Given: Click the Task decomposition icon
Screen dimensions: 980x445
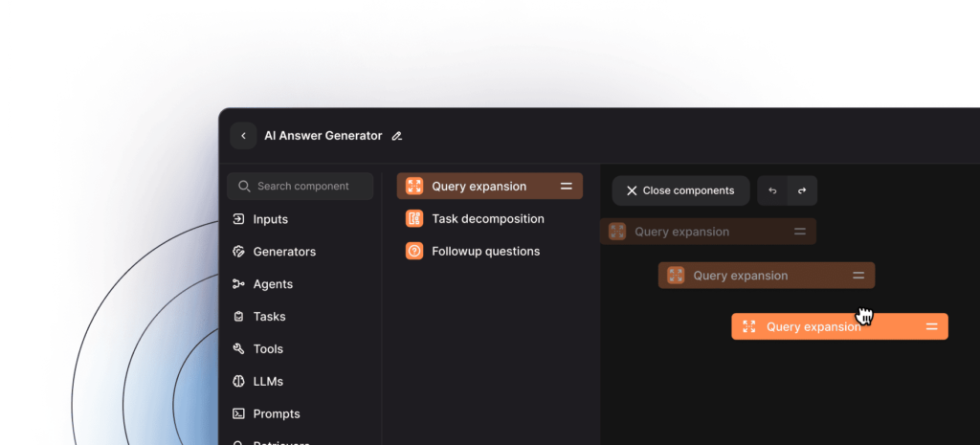Looking at the screenshot, I should [x=414, y=219].
